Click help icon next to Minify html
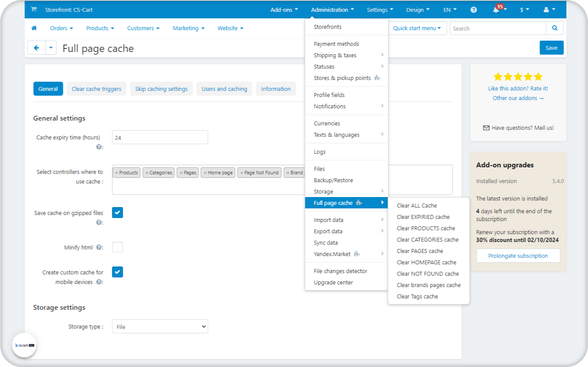Viewport: 588px width, 367px height. tap(99, 247)
